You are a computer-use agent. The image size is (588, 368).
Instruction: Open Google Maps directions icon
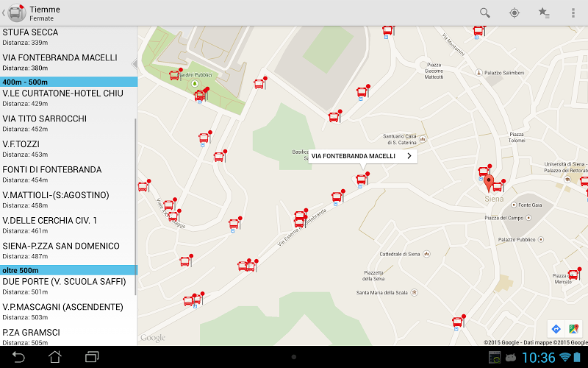(x=556, y=329)
